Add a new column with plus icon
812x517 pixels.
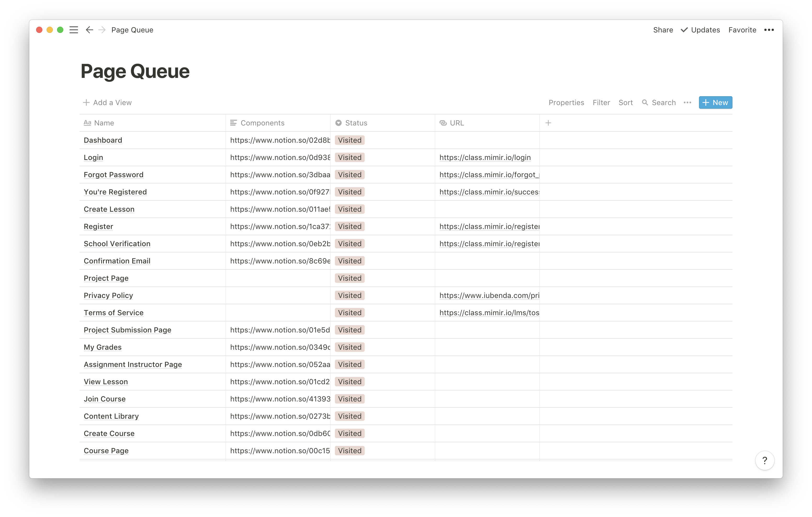pos(548,123)
